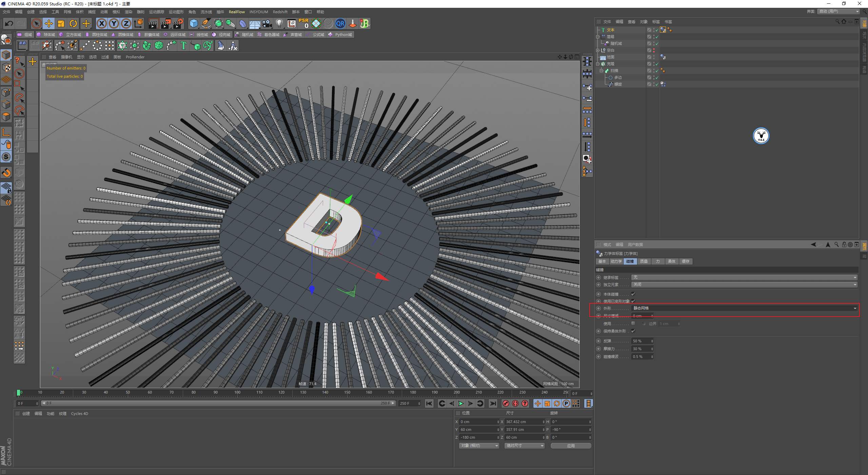Toggle 本体碰撞 checkbox in dynamics
The width and height of the screenshot is (868, 475).
pyautogui.click(x=632, y=294)
